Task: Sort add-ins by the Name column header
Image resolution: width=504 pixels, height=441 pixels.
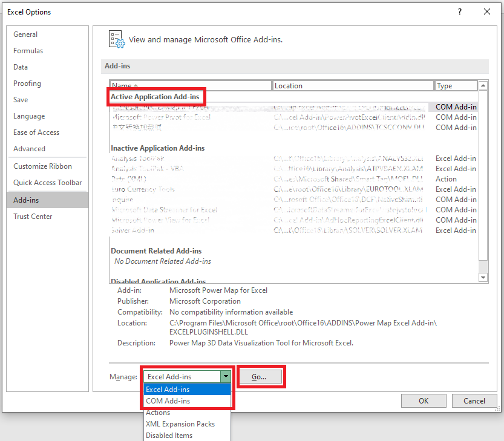Action: [x=191, y=86]
